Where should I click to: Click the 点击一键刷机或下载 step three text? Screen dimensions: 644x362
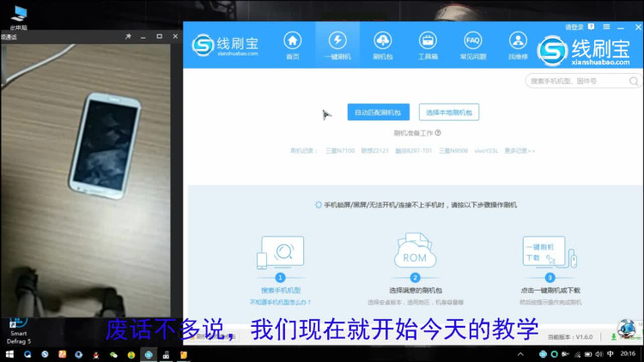click(x=550, y=290)
